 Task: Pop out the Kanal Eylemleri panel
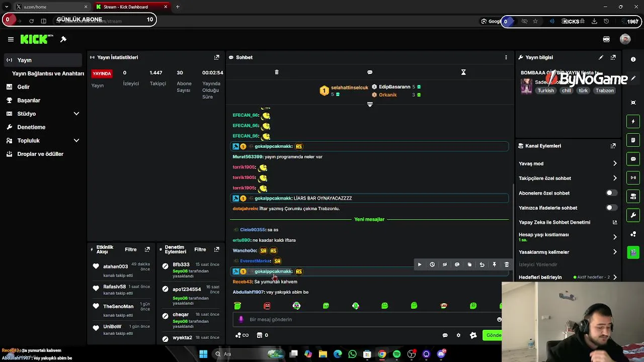click(x=613, y=146)
